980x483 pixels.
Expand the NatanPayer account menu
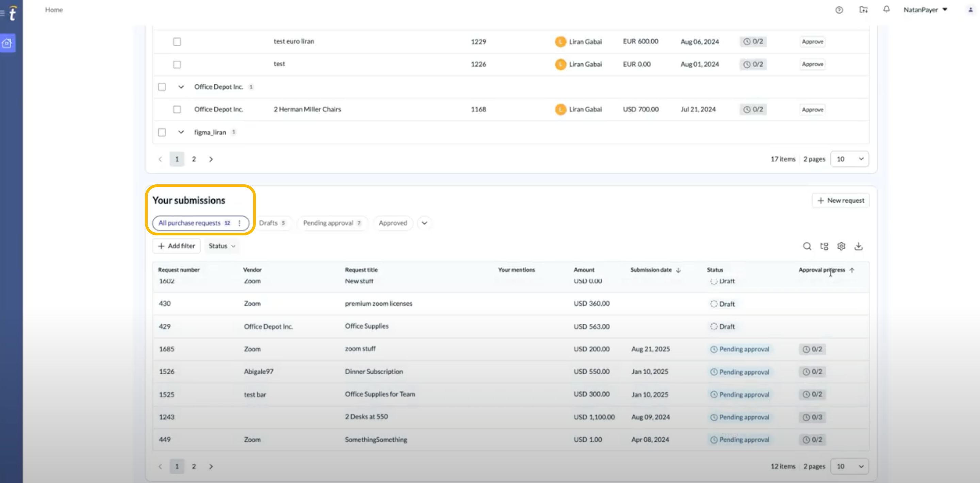[925, 10]
